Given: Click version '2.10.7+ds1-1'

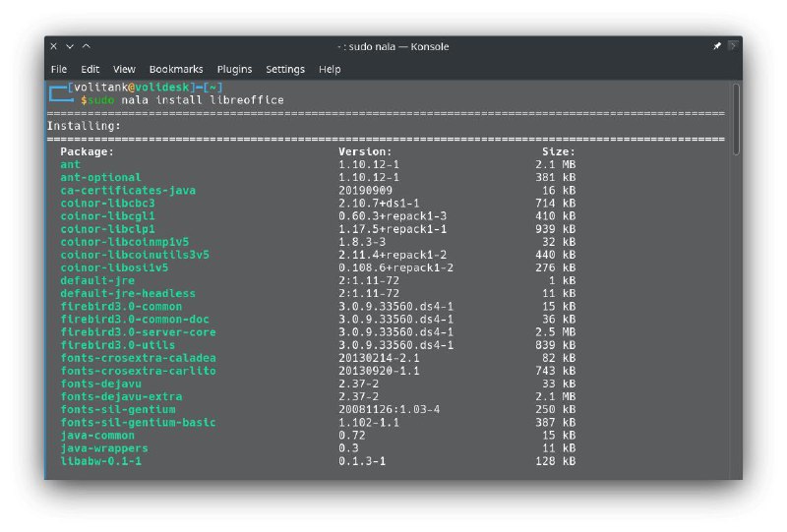Looking at the screenshot, I should (379, 204).
